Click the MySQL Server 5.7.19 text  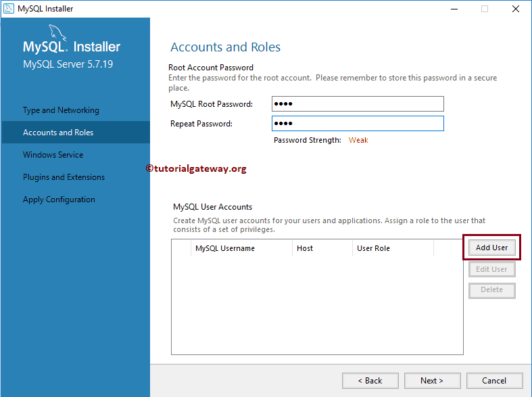click(68, 64)
